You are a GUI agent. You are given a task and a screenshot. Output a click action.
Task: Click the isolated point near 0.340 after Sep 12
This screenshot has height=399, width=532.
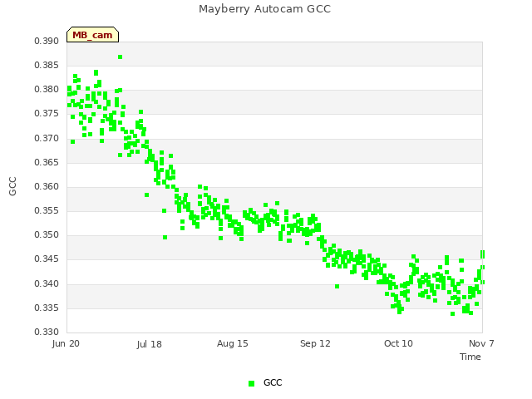337,286
